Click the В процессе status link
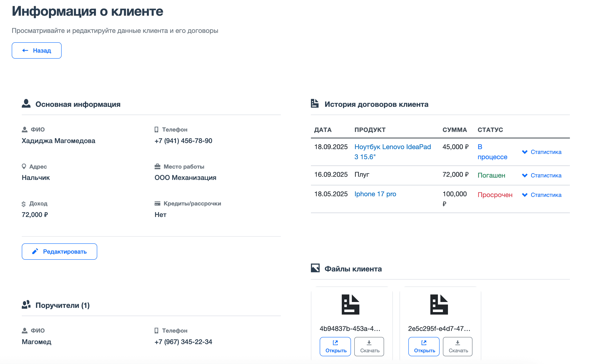This screenshot has width=590, height=364. coord(492,152)
